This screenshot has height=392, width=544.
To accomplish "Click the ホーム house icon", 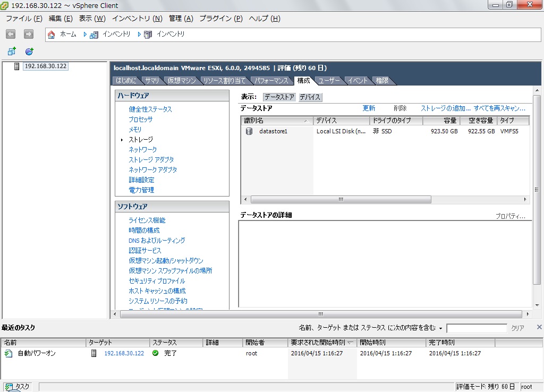I will tap(52, 35).
